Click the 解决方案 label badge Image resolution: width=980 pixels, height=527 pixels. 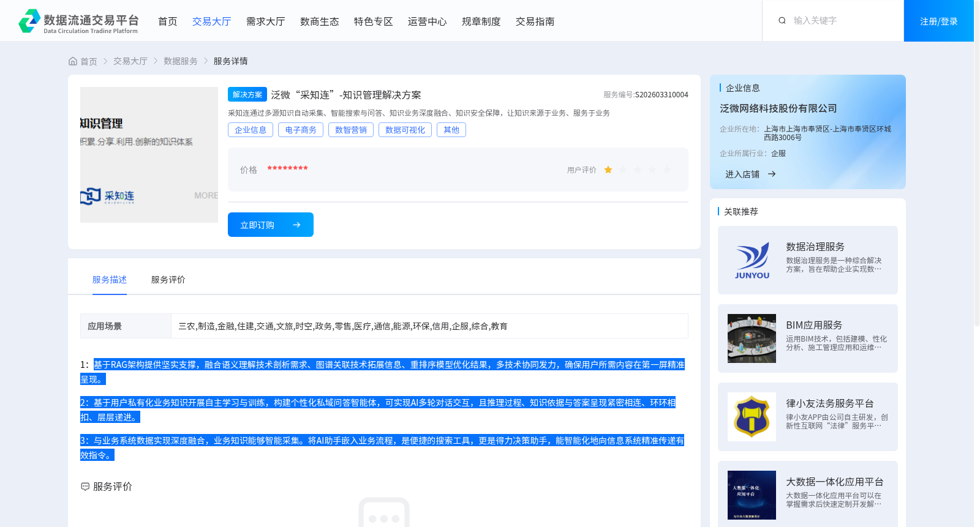(x=247, y=94)
